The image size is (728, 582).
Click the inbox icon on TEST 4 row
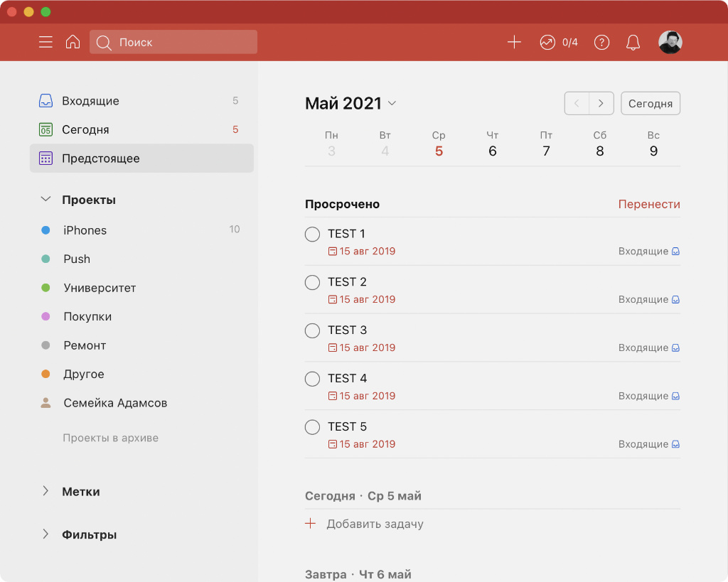point(675,396)
